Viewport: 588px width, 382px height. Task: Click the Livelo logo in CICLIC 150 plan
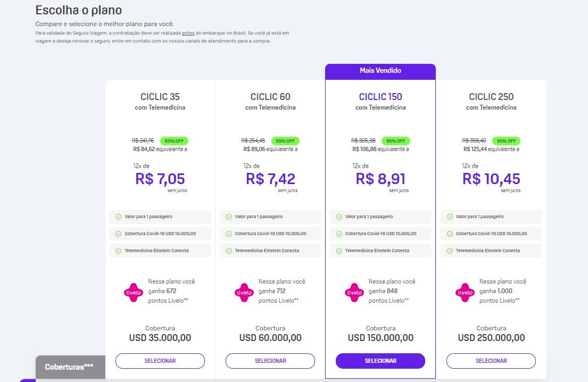pyautogui.click(x=354, y=293)
